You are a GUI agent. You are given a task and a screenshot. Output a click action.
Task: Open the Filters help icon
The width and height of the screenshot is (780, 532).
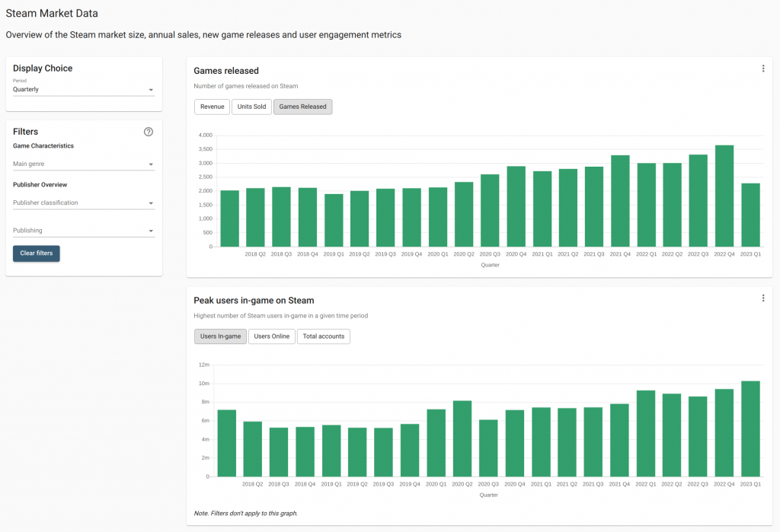pos(149,132)
